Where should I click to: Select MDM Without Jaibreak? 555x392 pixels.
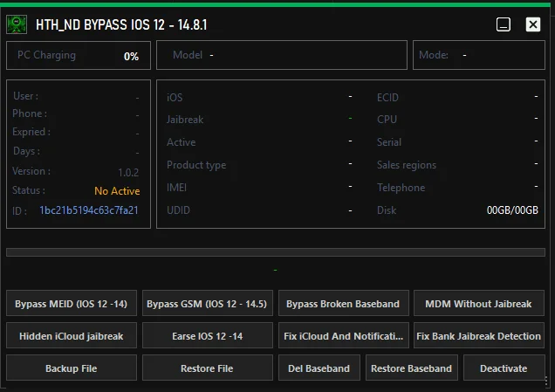point(478,304)
